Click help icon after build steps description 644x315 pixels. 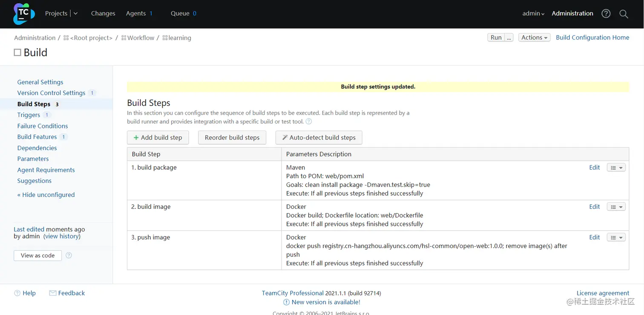click(x=309, y=121)
